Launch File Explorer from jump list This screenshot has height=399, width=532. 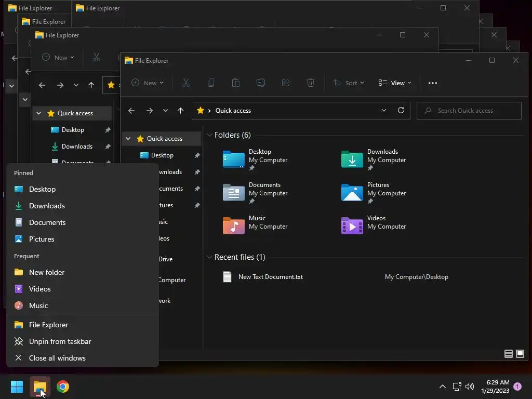pyautogui.click(x=83, y=325)
